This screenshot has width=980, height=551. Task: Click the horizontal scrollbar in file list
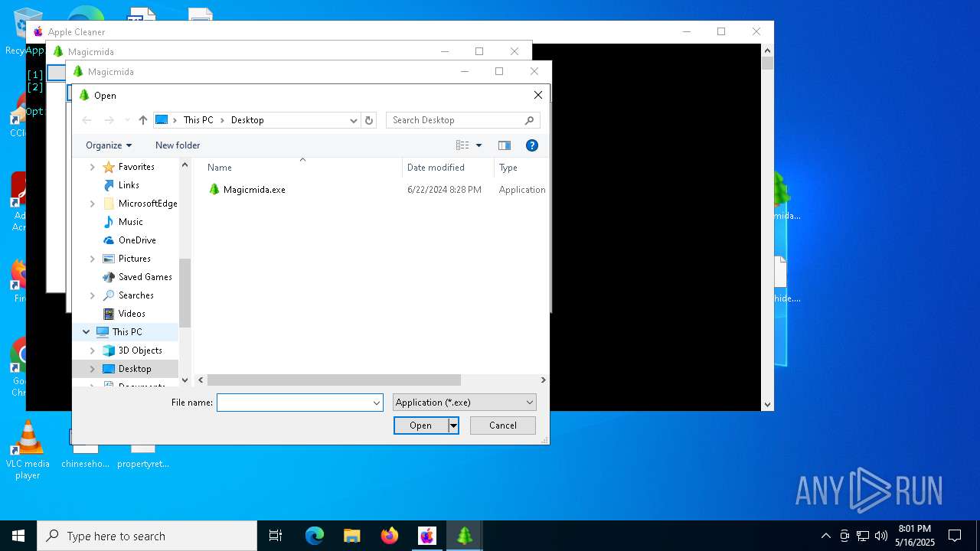click(x=334, y=380)
